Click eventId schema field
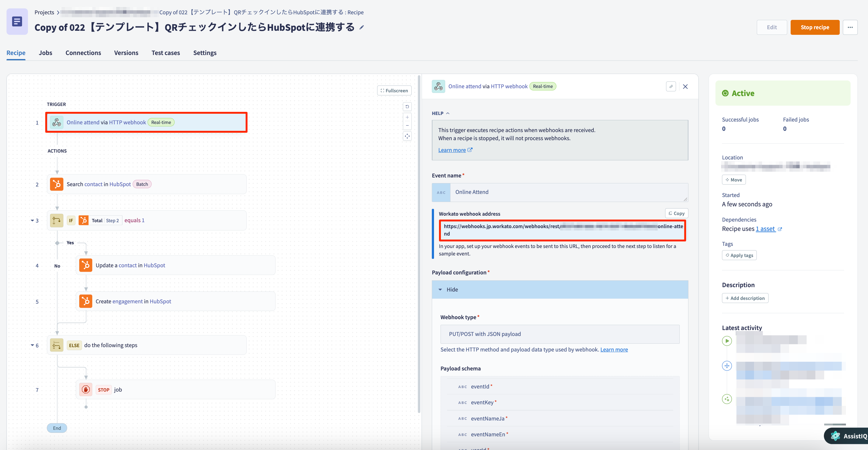This screenshot has height=450, width=868. point(560,387)
